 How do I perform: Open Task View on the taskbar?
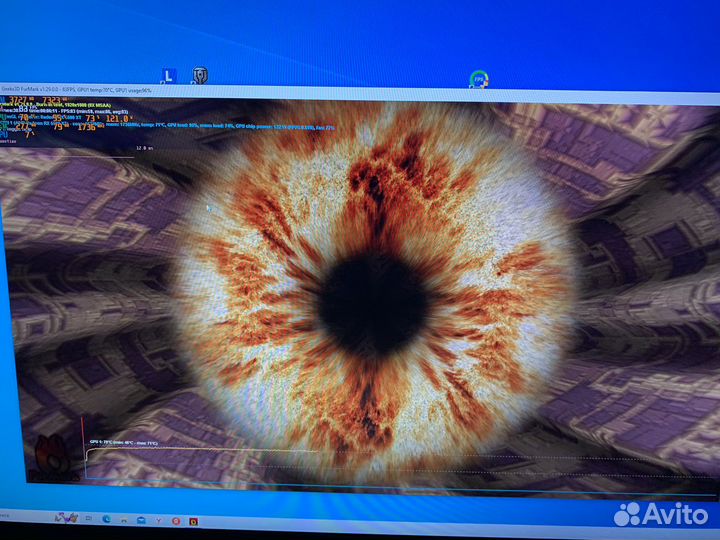pos(89,518)
